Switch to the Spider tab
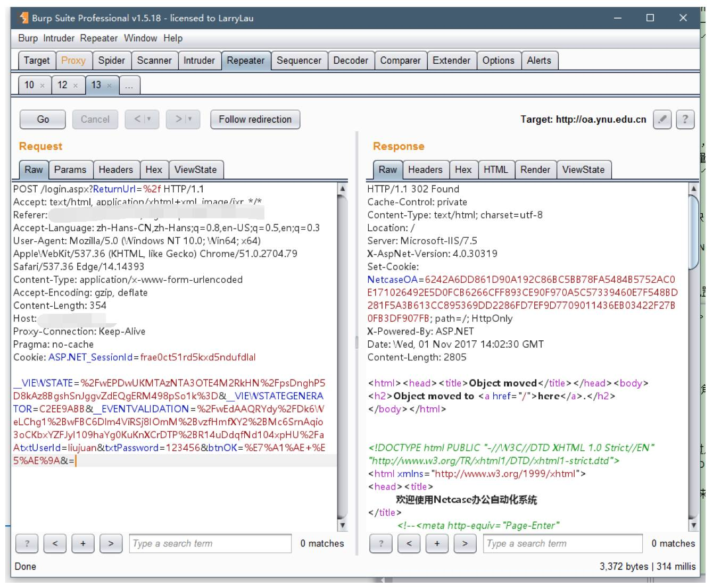The height and width of the screenshot is (588, 713). pyautogui.click(x=112, y=61)
